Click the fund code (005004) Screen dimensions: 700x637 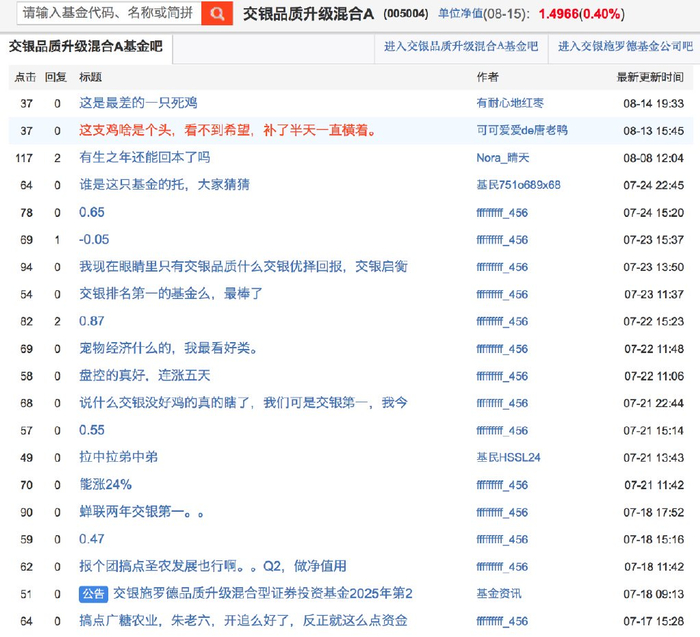tap(406, 14)
